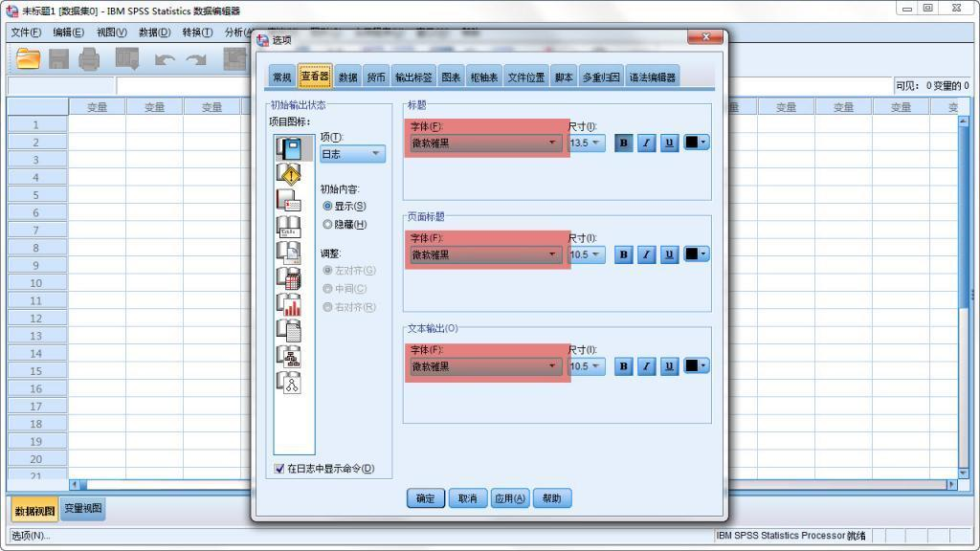
Task: Open the 文本输出 font color picker
Action: click(697, 366)
